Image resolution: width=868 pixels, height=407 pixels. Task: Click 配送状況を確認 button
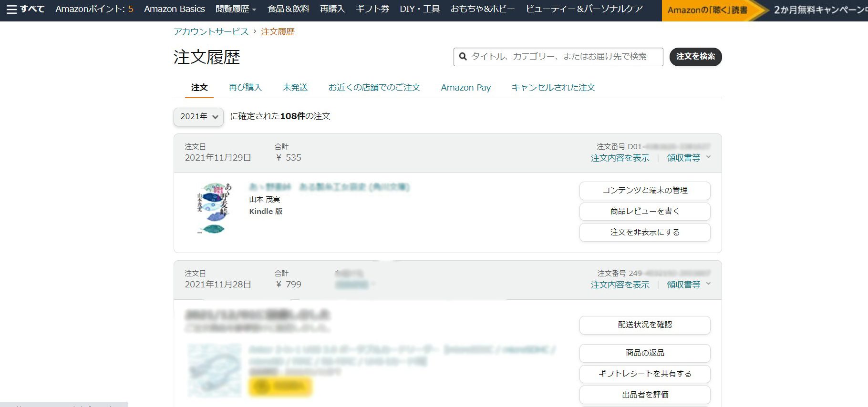(645, 325)
